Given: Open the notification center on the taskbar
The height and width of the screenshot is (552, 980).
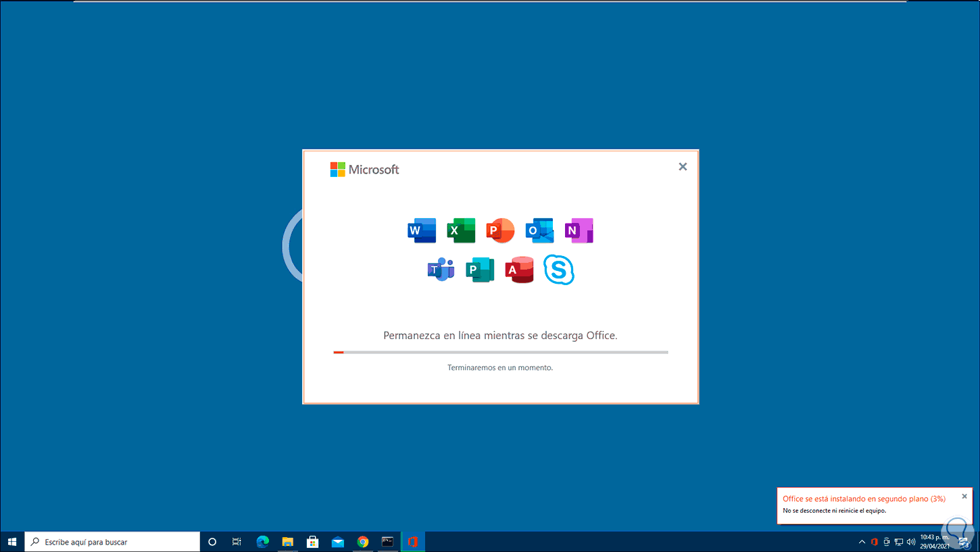Looking at the screenshot, I should point(964,542).
